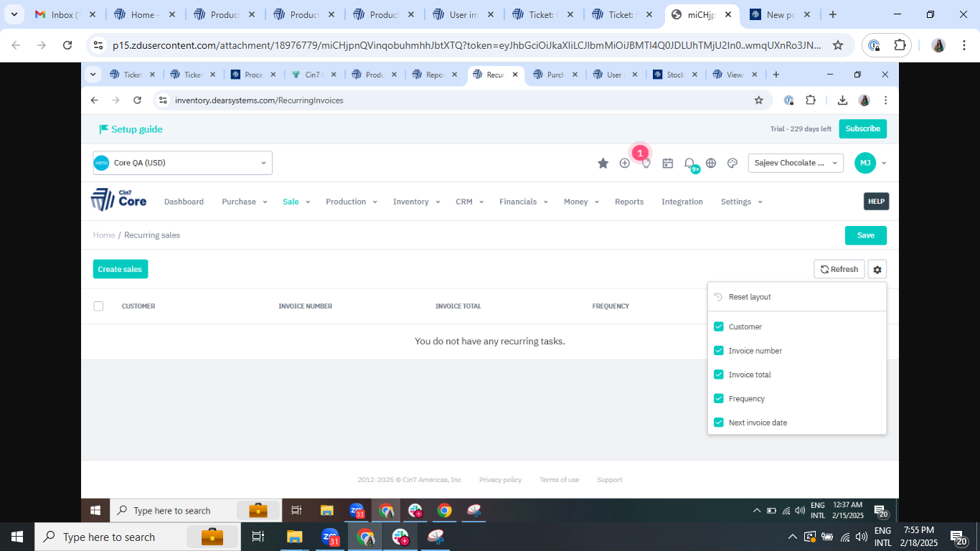980x551 pixels.
Task: Disable the Next invoice date column
Action: coord(719,423)
